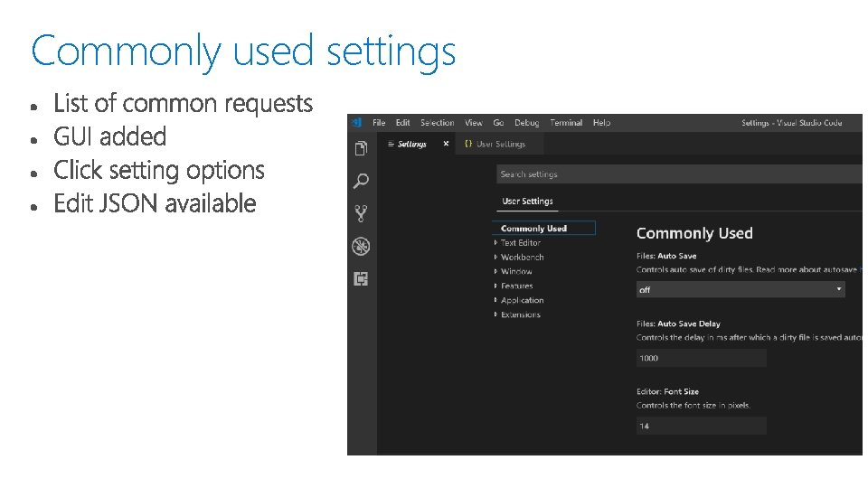868x488 pixels.
Task: Expand the Text Editor settings category
Action: 521,242
